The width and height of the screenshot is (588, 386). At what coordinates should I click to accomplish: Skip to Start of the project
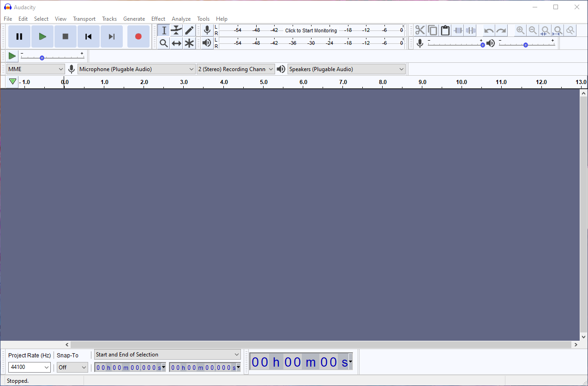tap(89, 36)
